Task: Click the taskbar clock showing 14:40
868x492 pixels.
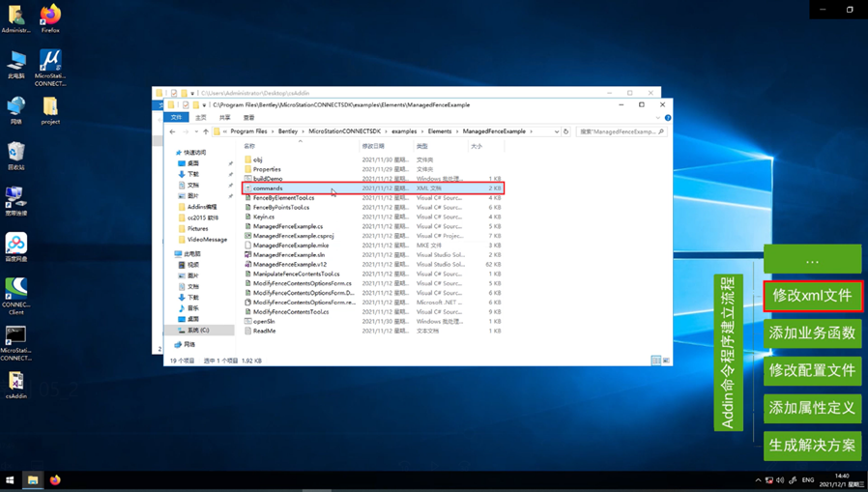Action: pos(842,479)
